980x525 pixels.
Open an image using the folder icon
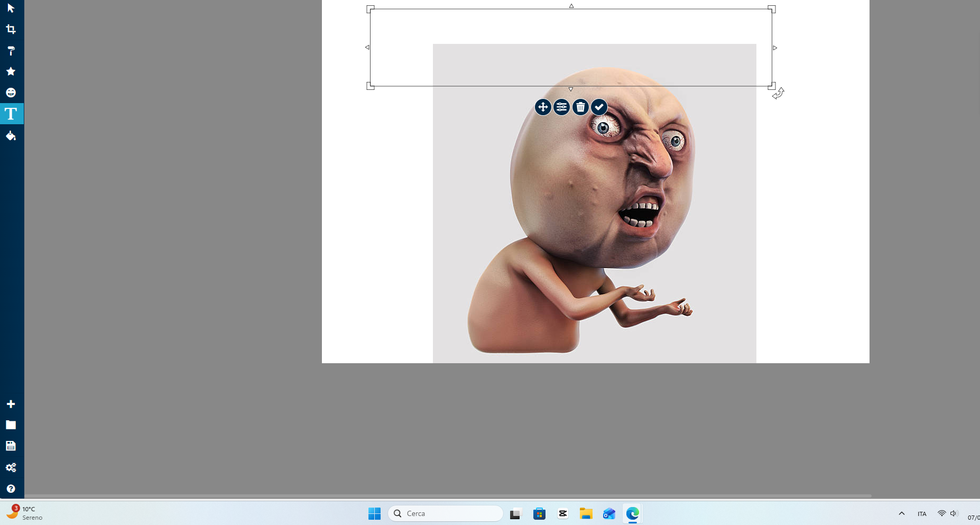tap(11, 425)
